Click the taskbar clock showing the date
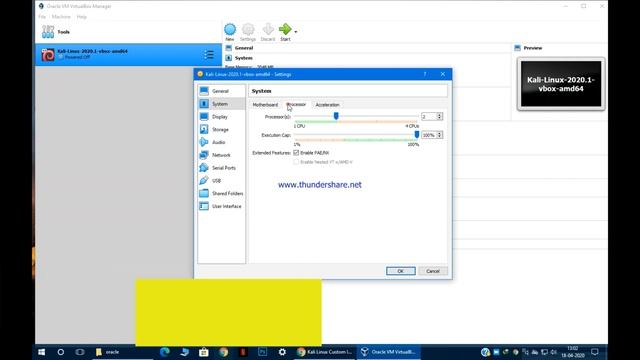640x360 pixels. click(573, 352)
